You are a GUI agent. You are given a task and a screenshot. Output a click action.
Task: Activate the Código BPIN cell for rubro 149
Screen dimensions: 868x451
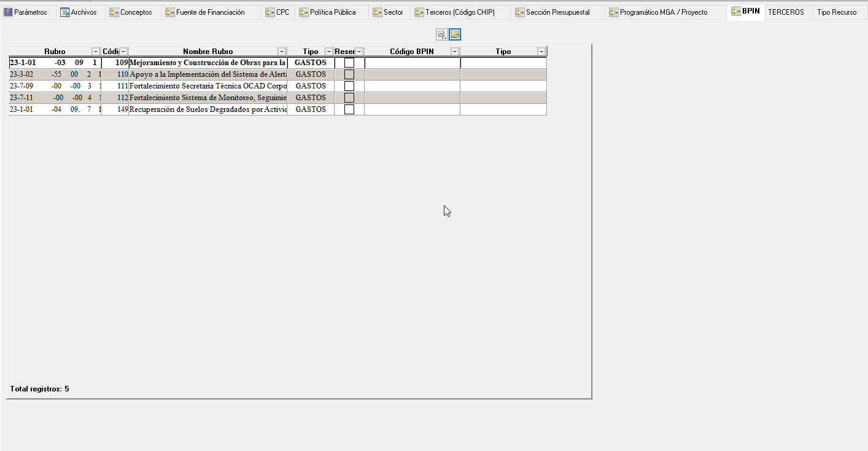[413, 109]
